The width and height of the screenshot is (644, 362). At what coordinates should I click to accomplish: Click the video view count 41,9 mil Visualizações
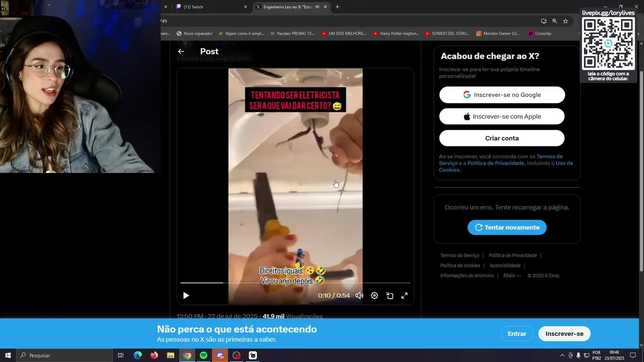(x=292, y=316)
